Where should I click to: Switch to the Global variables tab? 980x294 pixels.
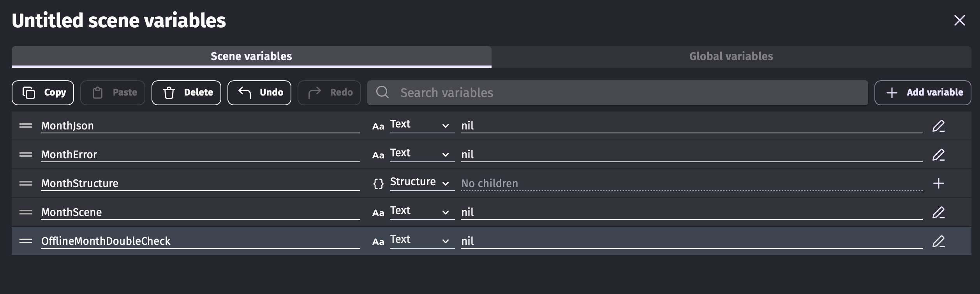tap(731, 57)
